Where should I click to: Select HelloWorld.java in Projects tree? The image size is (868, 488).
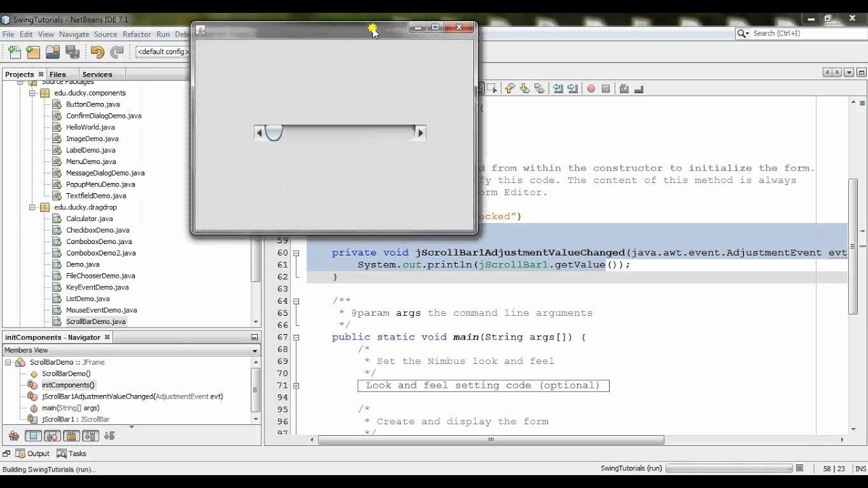click(90, 127)
